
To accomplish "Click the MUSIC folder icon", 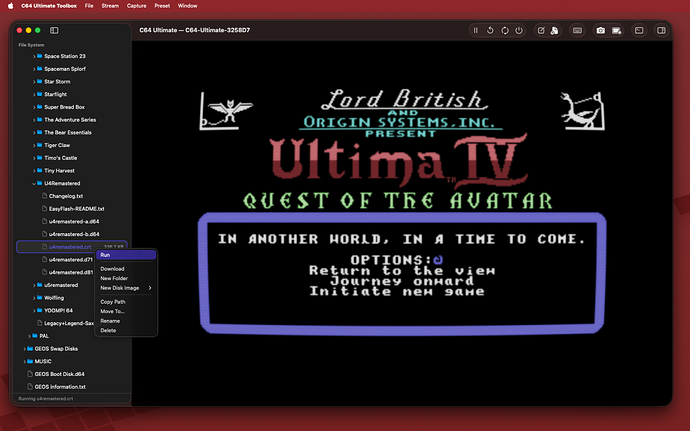I will click(30, 361).
